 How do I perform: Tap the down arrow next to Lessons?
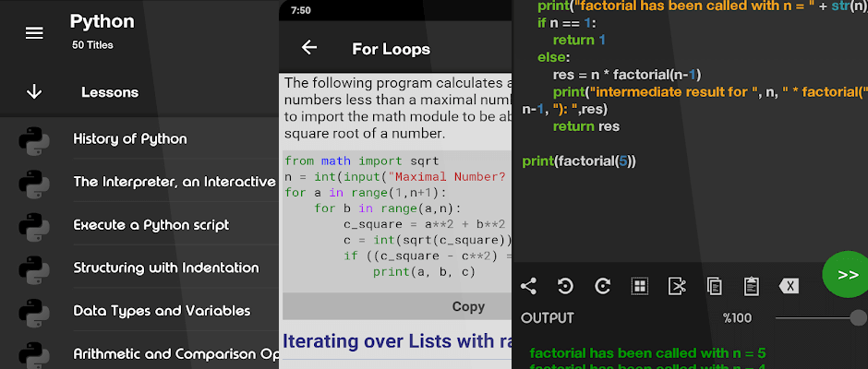coord(34,92)
